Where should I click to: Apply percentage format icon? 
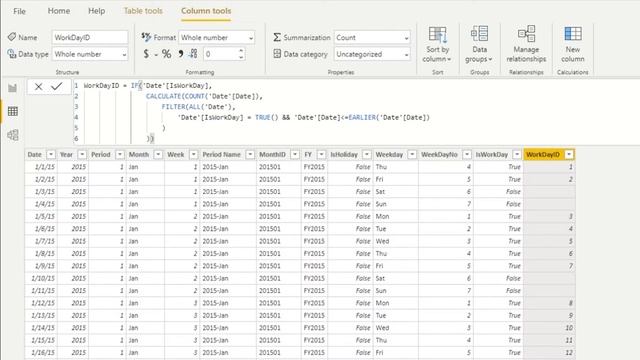click(x=166, y=54)
